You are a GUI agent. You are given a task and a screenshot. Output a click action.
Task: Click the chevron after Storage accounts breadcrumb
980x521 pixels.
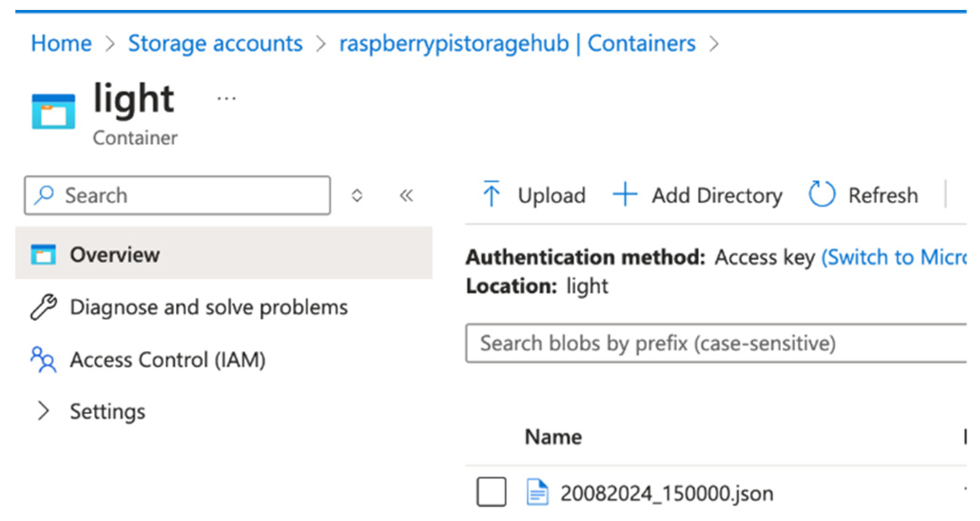pyautogui.click(x=321, y=44)
